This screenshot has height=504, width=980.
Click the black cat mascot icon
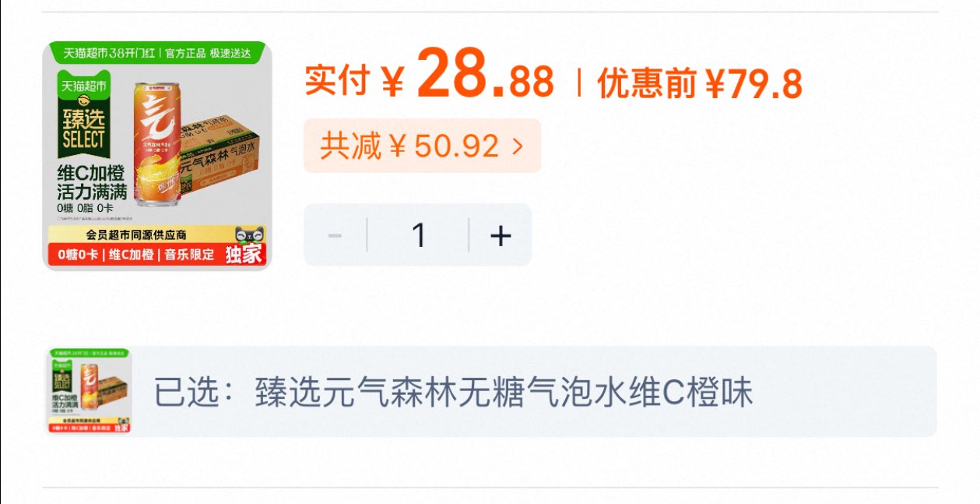[x=249, y=234]
